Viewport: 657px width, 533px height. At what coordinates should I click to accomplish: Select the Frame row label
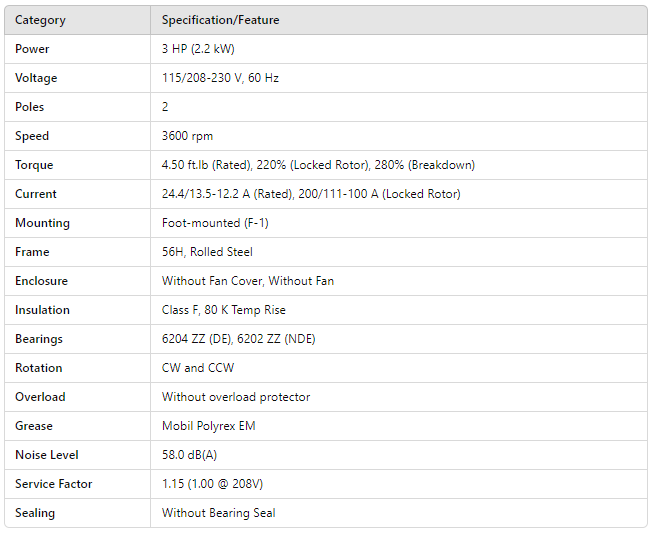click(x=32, y=252)
